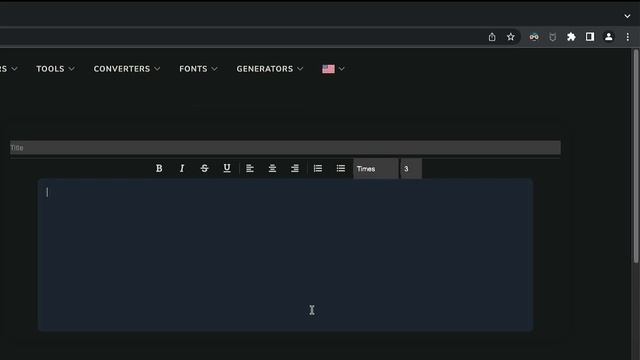Insert a bulleted list
Screen dimensions: 640x360
[x=340, y=168]
